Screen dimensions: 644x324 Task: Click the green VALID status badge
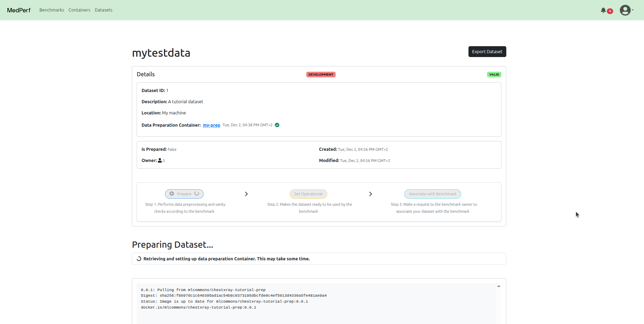[494, 74]
